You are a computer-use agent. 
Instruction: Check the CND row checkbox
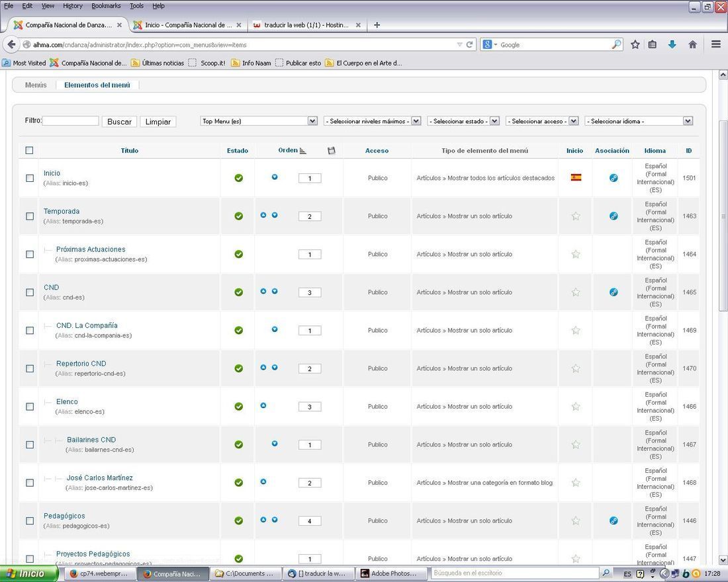[x=30, y=292]
